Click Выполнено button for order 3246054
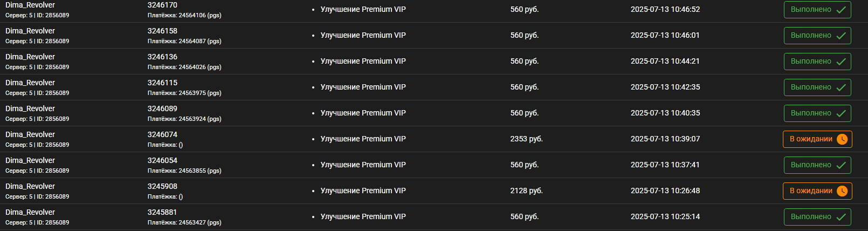This screenshot has height=231, width=868. pyautogui.click(x=817, y=165)
